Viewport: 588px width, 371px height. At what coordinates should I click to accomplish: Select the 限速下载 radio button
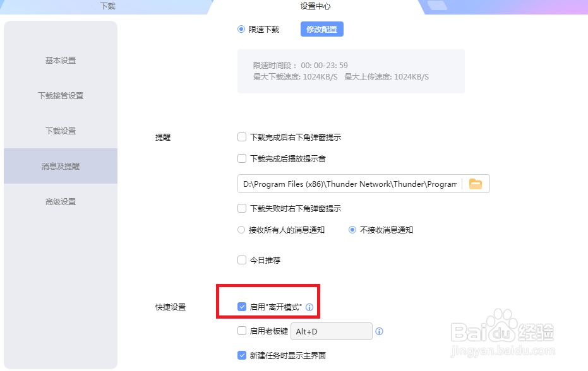[x=241, y=29]
